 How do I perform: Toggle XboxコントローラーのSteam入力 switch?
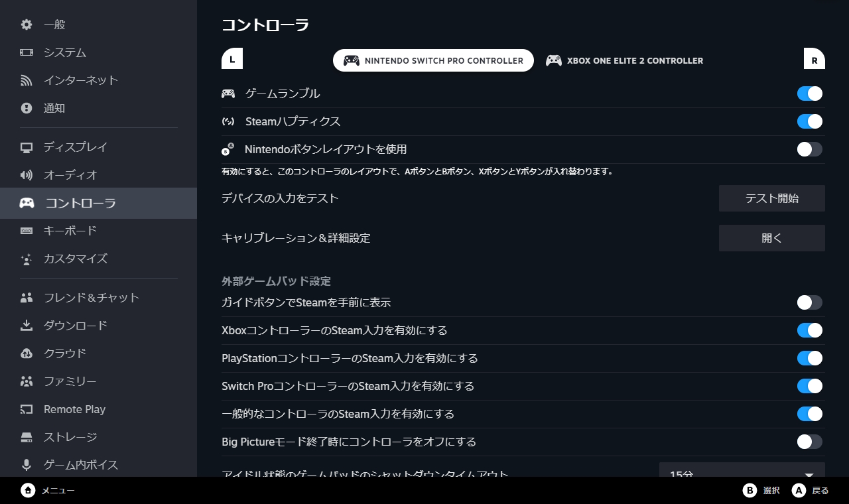(x=810, y=330)
